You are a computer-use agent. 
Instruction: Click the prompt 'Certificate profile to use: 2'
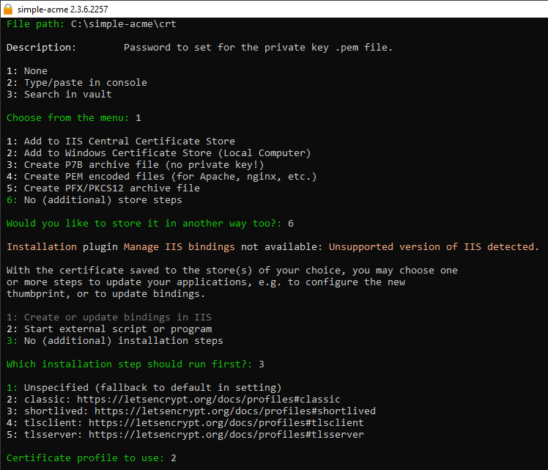click(x=91, y=458)
